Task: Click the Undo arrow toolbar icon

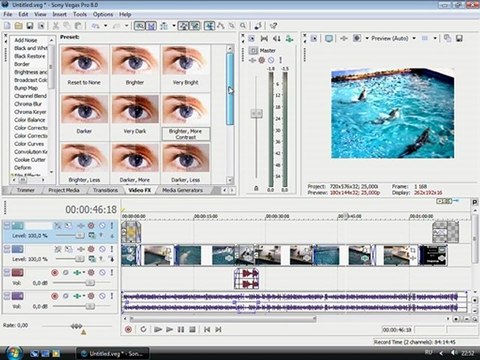Action: click(95, 26)
